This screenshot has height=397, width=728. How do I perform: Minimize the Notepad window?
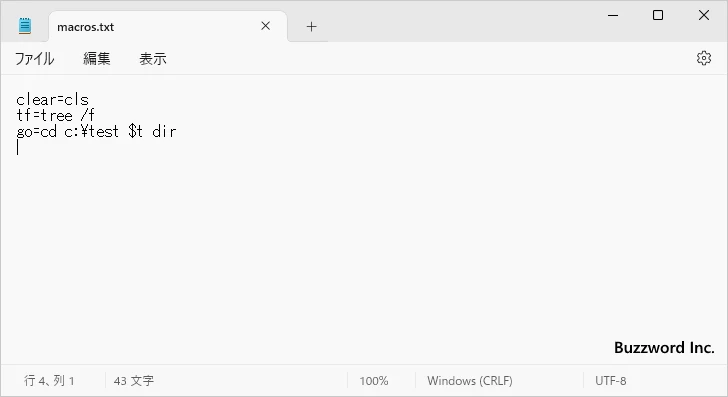pos(613,15)
